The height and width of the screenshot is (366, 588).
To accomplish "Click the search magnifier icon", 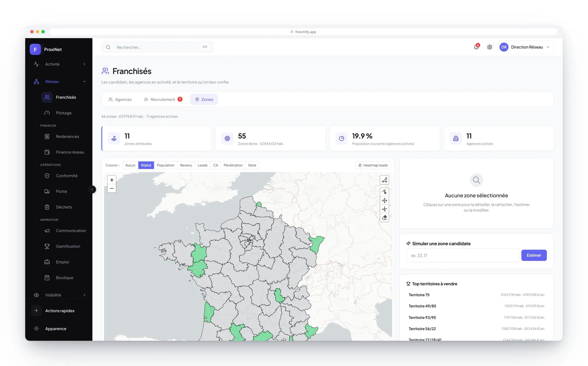I will (108, 47).
